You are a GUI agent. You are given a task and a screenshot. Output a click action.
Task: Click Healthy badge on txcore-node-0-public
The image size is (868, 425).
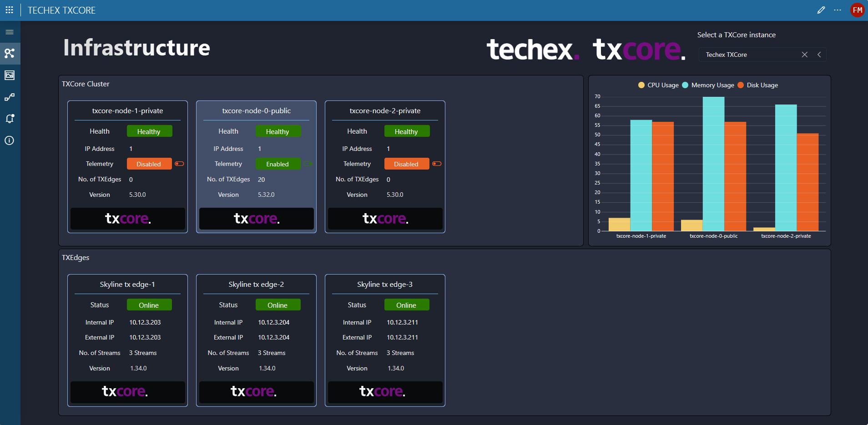[278, 131]
